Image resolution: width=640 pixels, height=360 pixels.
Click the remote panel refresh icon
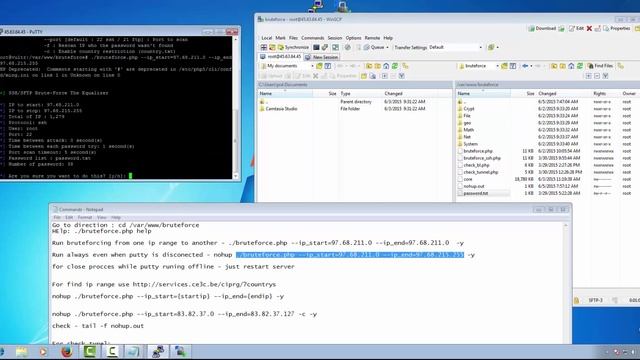(x=580, y=66)
